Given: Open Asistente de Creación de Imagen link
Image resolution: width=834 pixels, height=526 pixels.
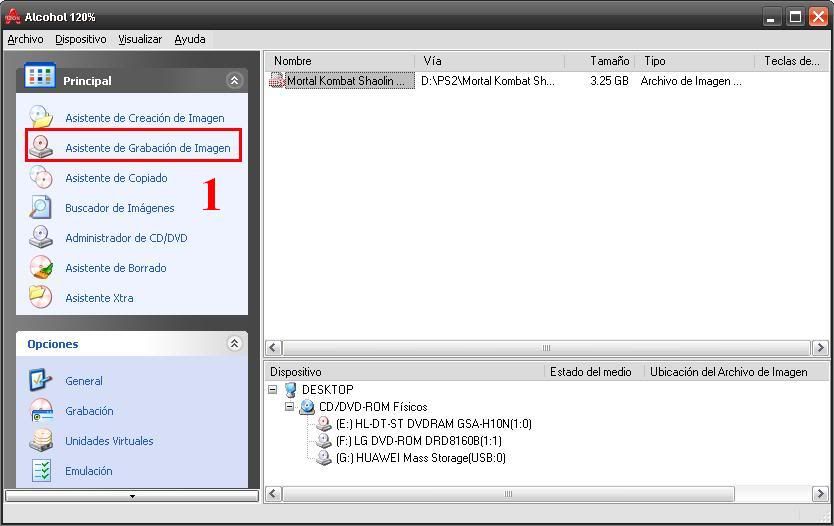Looking at the screenshot, I should coord(145,118).
